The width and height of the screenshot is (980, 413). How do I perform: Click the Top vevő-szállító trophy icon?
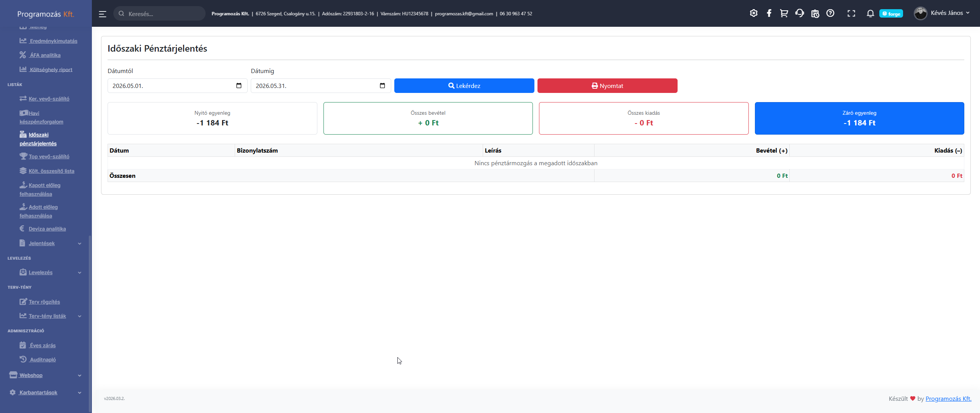(23, 156)
